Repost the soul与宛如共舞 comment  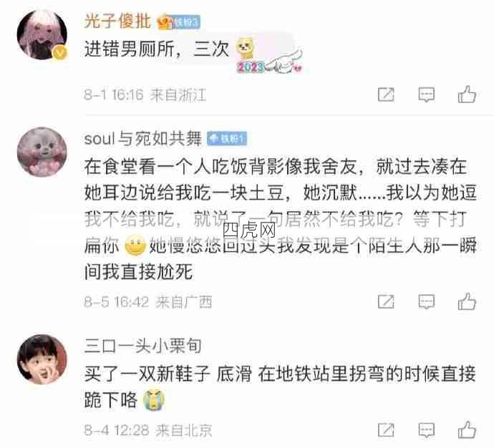point(386,301)
